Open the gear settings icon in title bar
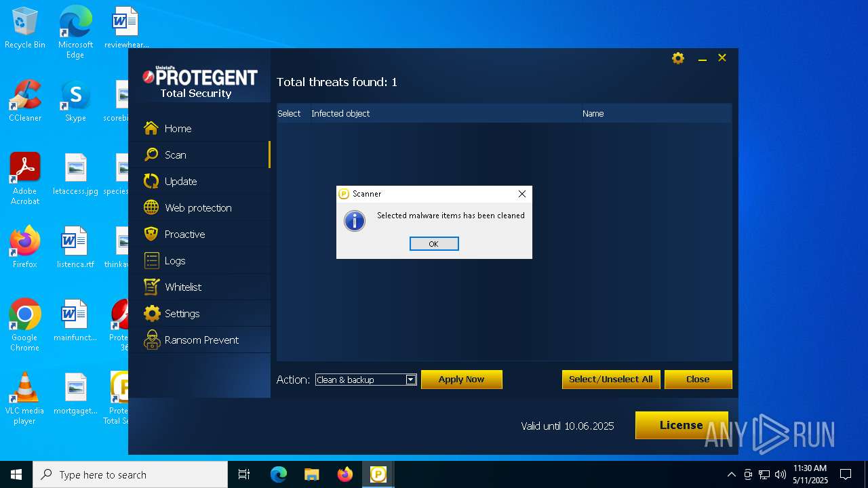 pyautogui.click(x=678, y=58)
